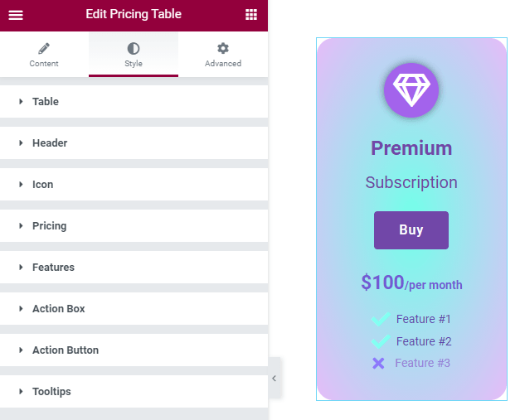Viewport: 520px width, 420px height.
Task: Expand the Action Button section
Action: [x=134, y=350]
